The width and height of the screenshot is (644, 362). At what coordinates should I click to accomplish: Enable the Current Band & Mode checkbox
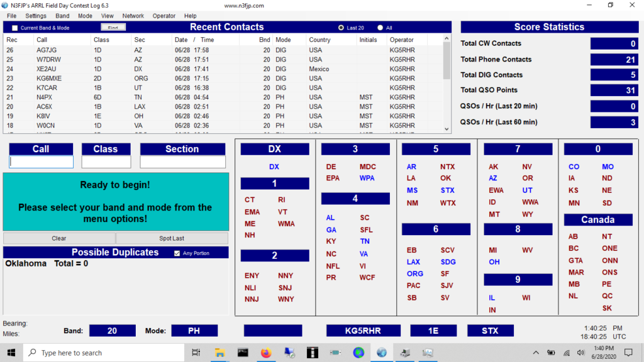click(15, 28)
